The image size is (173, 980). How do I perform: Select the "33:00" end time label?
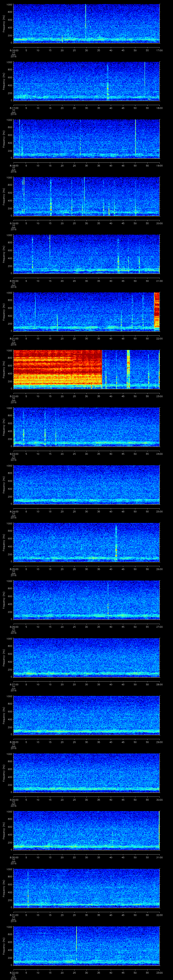pyautogui.click(x=159, y=972)
